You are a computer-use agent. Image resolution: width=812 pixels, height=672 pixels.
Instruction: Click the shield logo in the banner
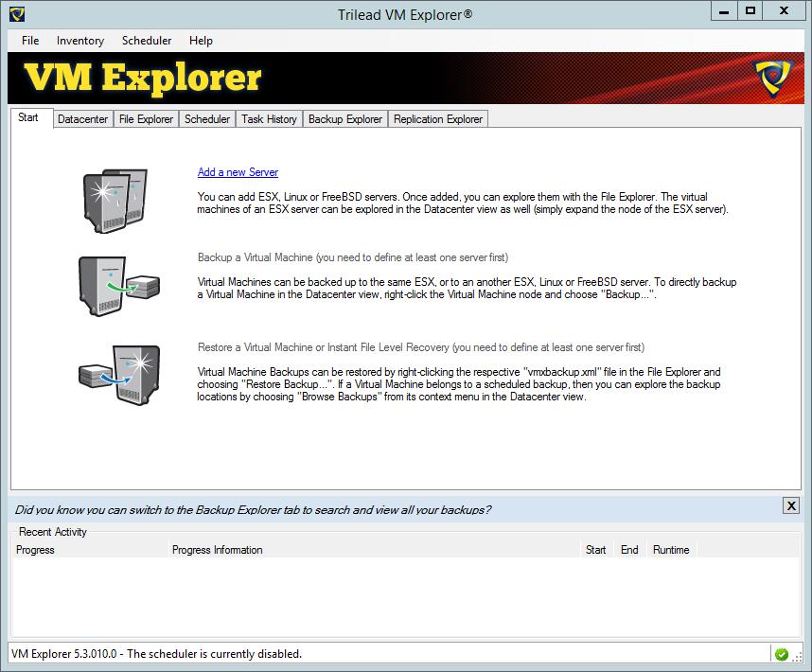click(774, 79)
